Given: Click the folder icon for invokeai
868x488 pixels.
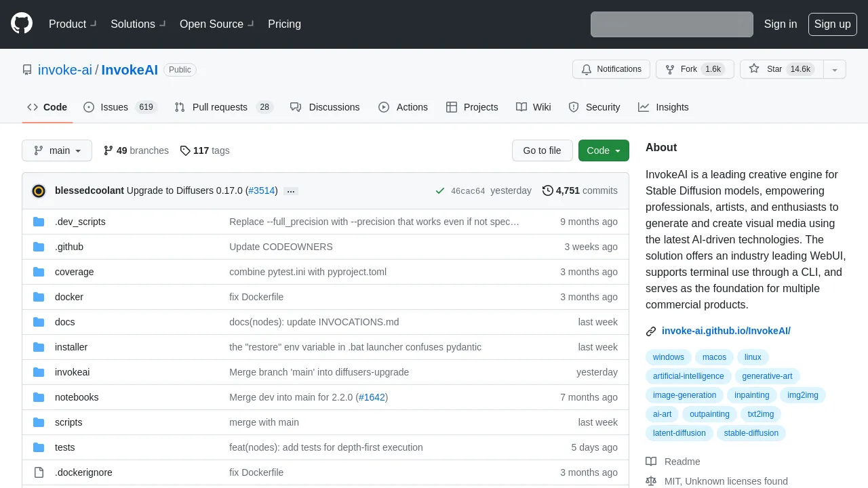Looking at the screenshot, I should (39, 372).
